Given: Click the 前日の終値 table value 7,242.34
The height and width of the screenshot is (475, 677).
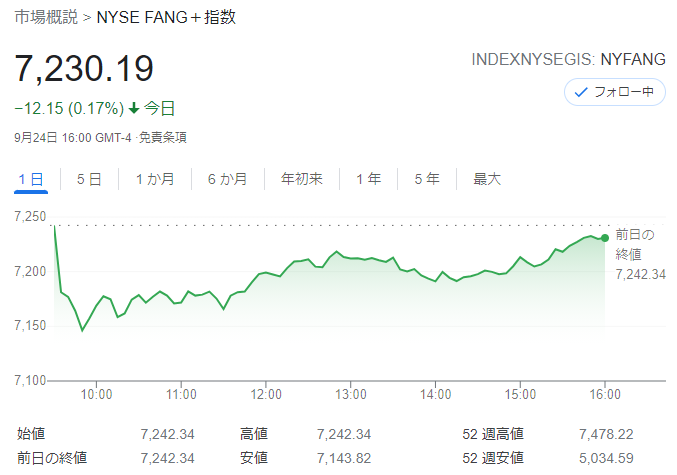Looking at the screenshot, I should tap(168, 458).
